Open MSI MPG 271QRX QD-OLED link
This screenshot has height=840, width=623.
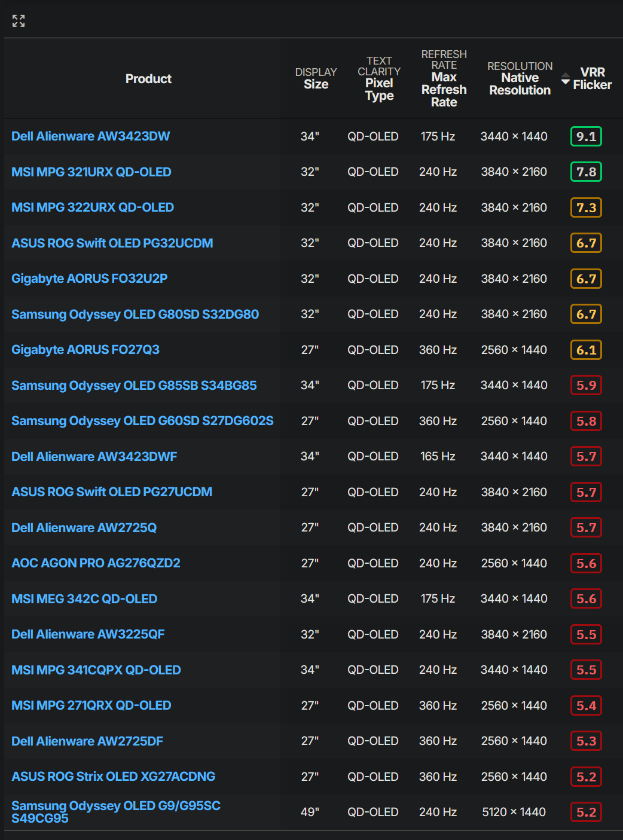click(91, 705)
